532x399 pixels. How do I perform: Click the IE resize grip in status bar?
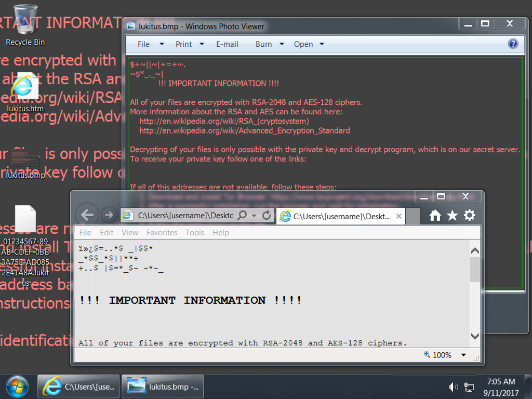[476, 358]
